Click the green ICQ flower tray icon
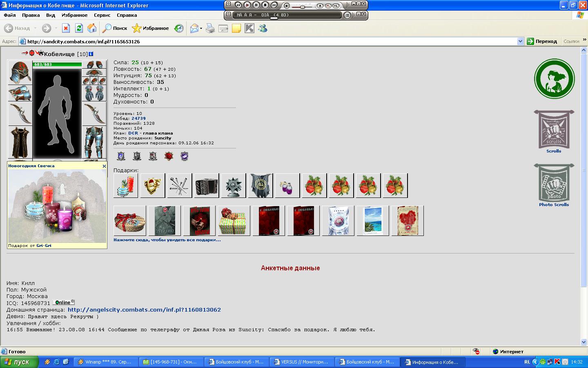The height and width of the screenshot is (368, 588). click(x=543, y=362)
